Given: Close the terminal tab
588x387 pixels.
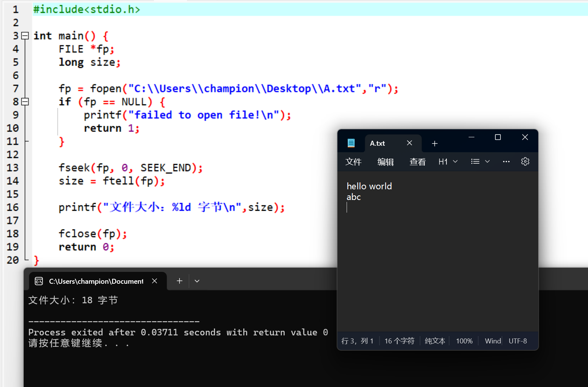Looking at the screenshot, I should click(155, 281).
